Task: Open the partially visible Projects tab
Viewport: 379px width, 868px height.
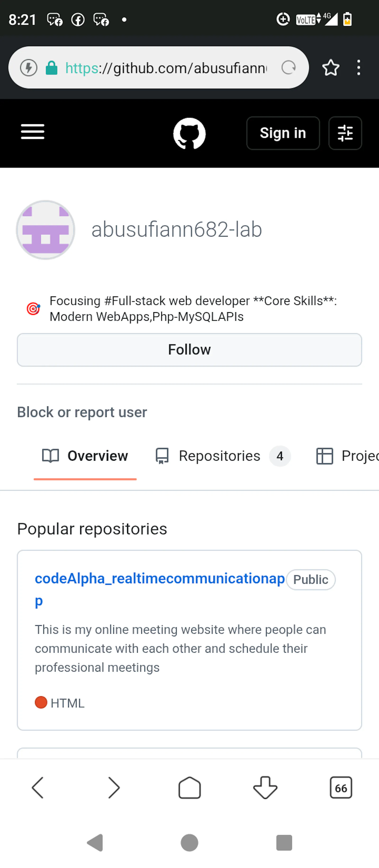Action: (x=347, y=456)
